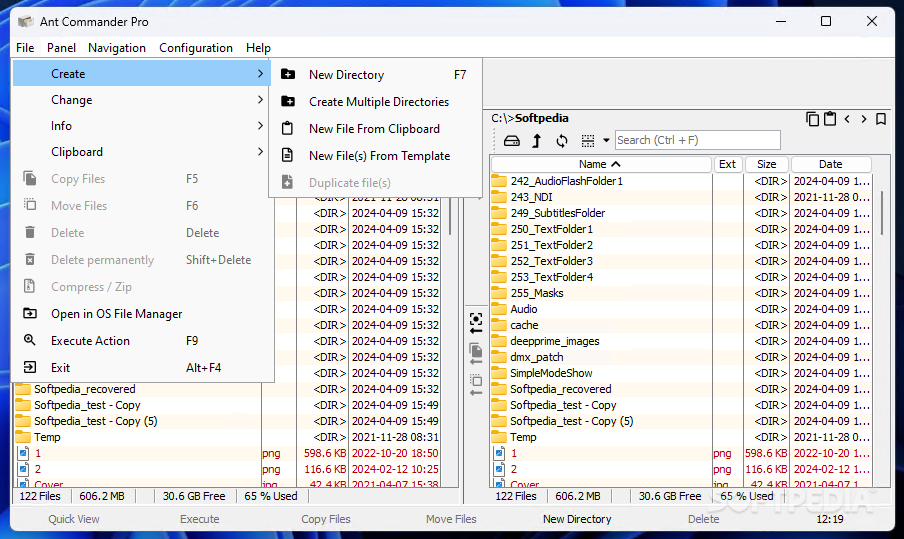Image resolution: width=904 pixels, height=539 pixels.
Task: Select the dmx_patch folder in right panel
Action: [681, 357]
